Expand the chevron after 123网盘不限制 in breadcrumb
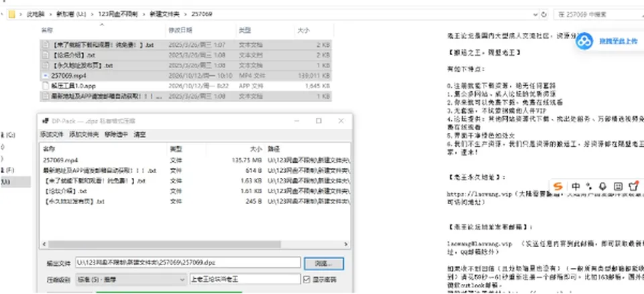The width and height of the screenshot is (644, 294). [x=144, y=14]
